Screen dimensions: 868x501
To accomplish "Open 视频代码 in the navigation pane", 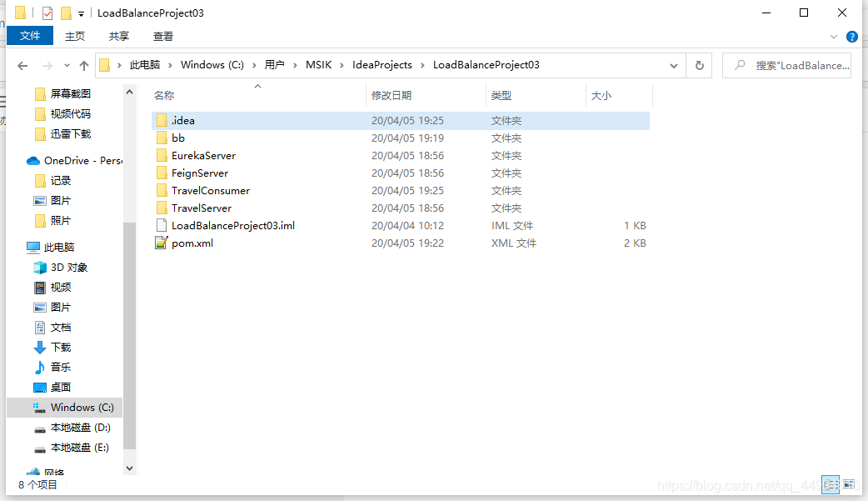I will pos(70,113).
